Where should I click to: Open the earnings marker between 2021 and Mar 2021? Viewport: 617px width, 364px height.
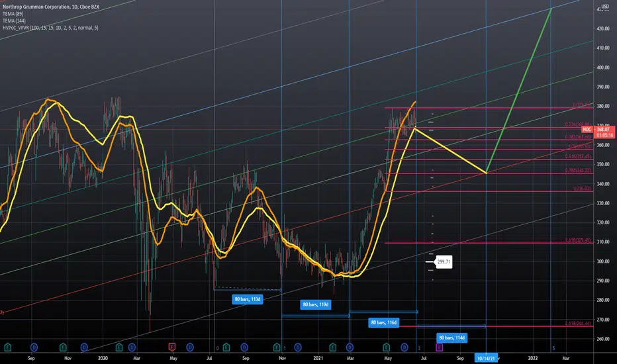[333, 347]
